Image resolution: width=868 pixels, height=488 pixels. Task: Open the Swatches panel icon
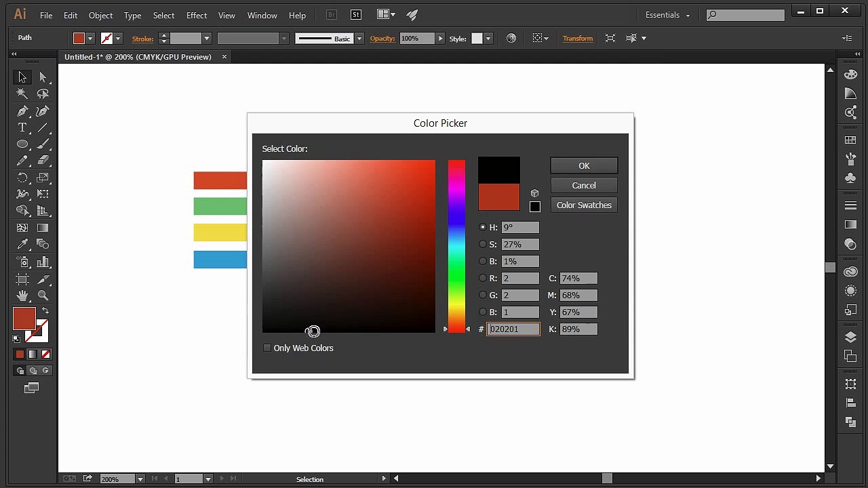coord(850,140)
